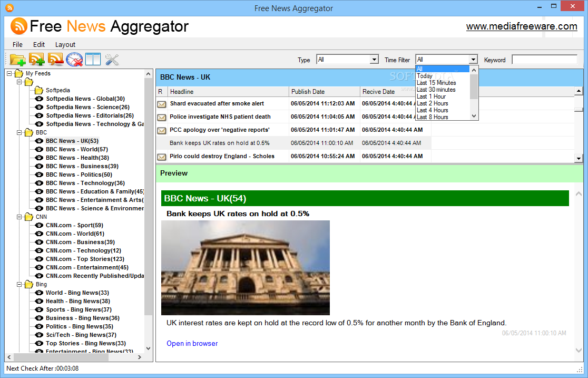Click eye icon of BBC News - Technology

pyautogui.click(x=39, y=183)
